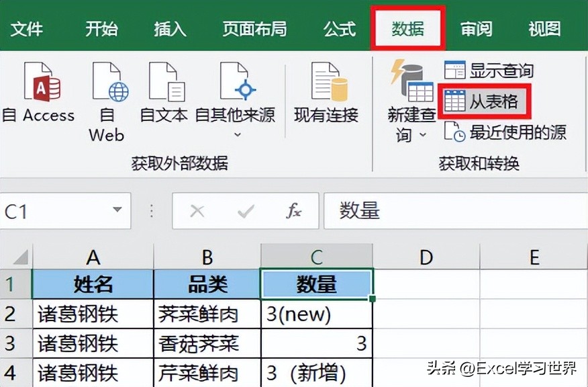Click the 数量 header cell C1
The height and width of the screenshot is (387, 588).
[316, 284]
